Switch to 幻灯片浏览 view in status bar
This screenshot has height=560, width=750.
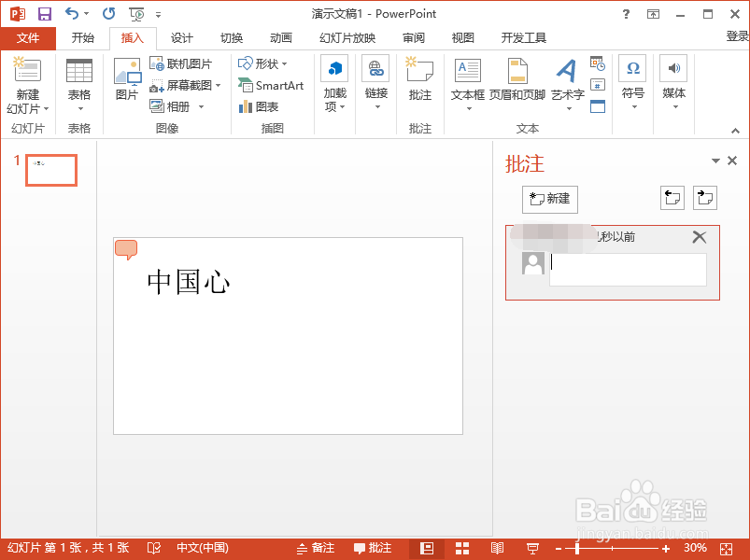pyautogui.click(x=461, y=548)
